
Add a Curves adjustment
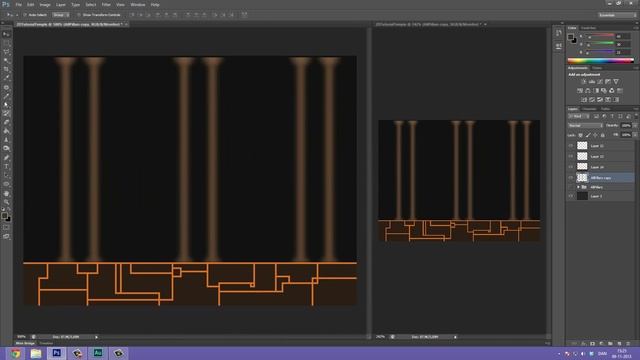click(600, 82)
